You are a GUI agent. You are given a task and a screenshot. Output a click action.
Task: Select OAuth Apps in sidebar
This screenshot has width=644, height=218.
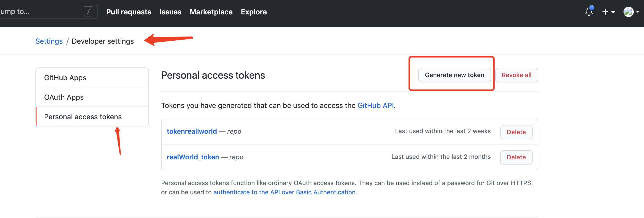92,97
